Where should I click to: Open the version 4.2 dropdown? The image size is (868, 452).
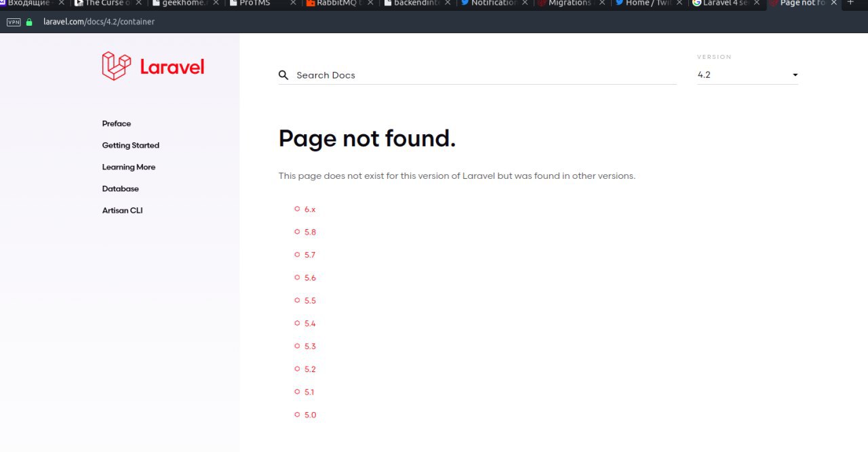pyautogui.click(x=748, y=75)
